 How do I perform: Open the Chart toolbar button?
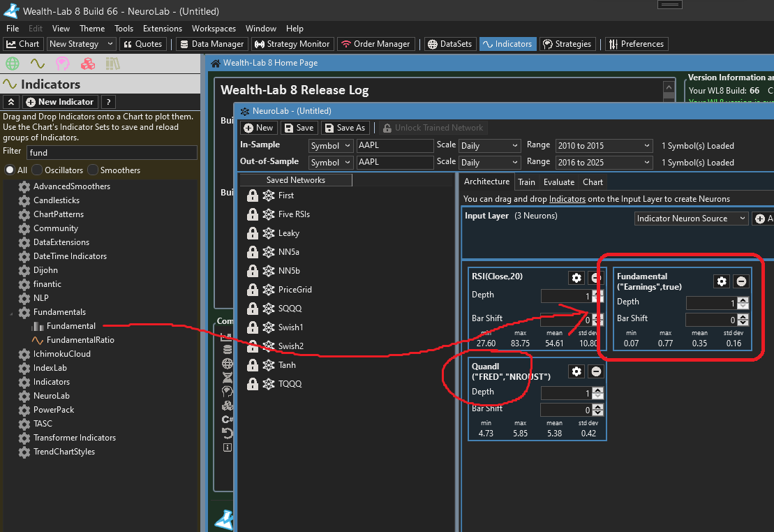[x=23, y=44]
